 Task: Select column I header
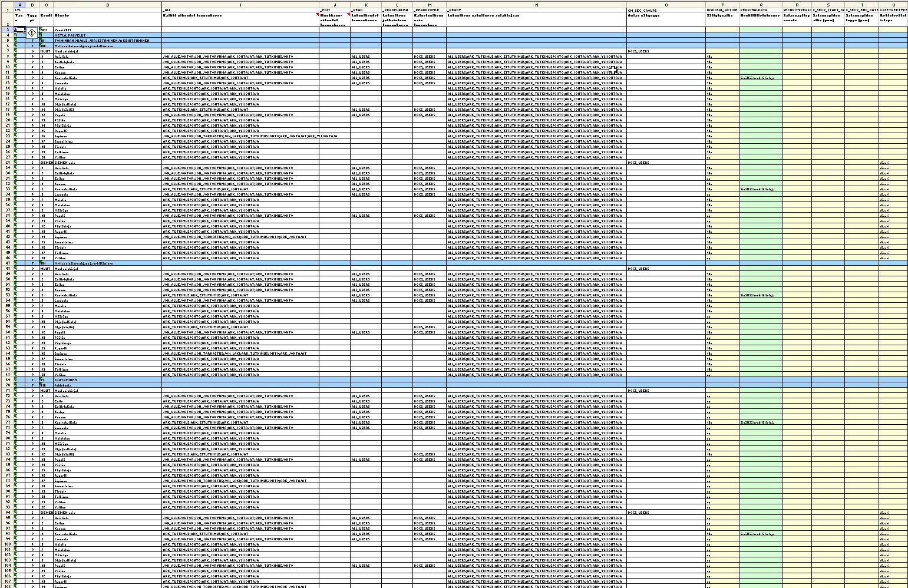click(240, 5)
